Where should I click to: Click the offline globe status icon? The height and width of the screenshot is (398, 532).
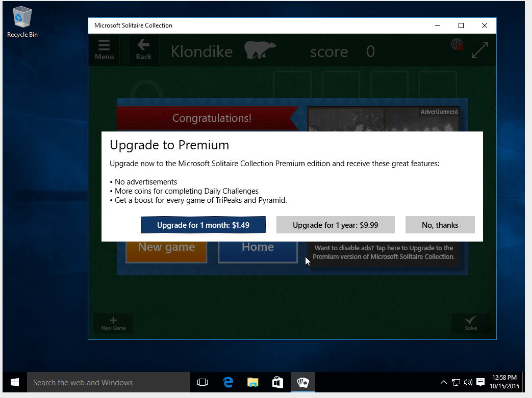(x=457, y=44)
